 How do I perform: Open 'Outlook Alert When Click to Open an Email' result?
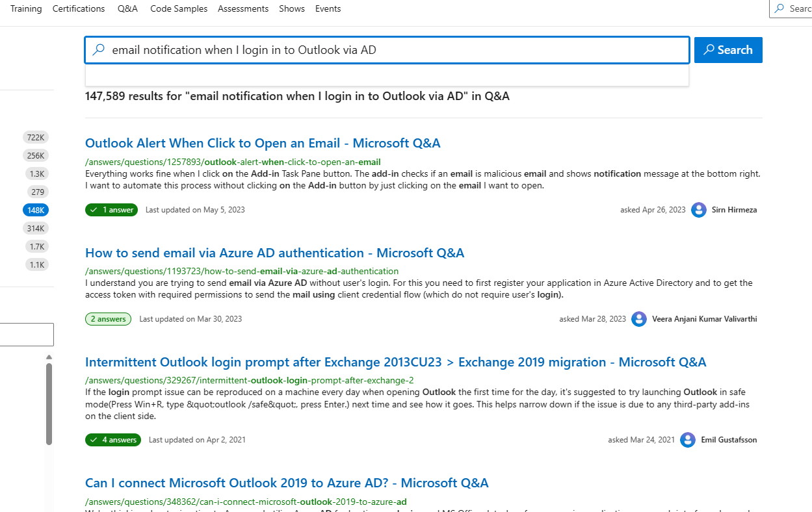tap(263, 143)
